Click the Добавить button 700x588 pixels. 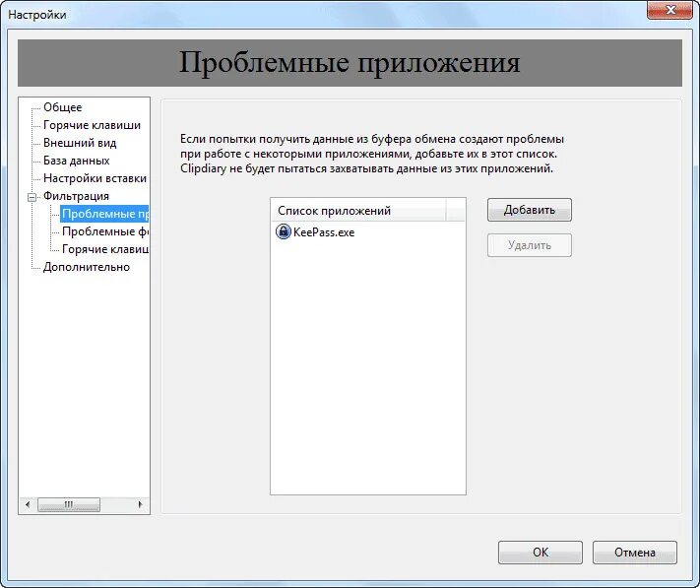(530, 210)
